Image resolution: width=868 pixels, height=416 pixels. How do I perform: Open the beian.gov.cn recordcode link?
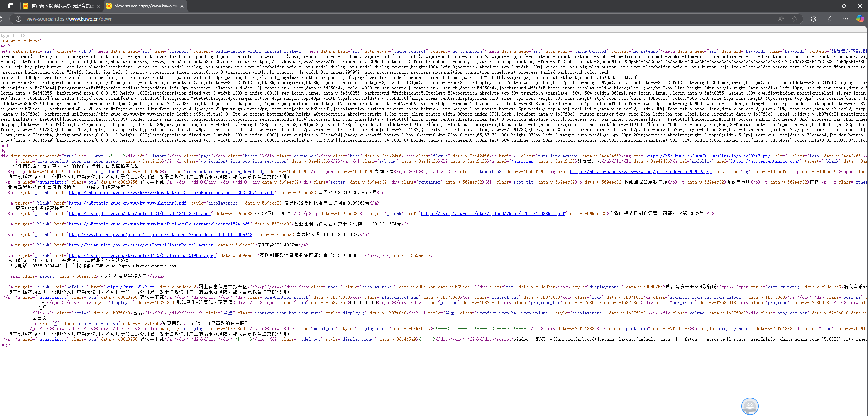point(161,235)
